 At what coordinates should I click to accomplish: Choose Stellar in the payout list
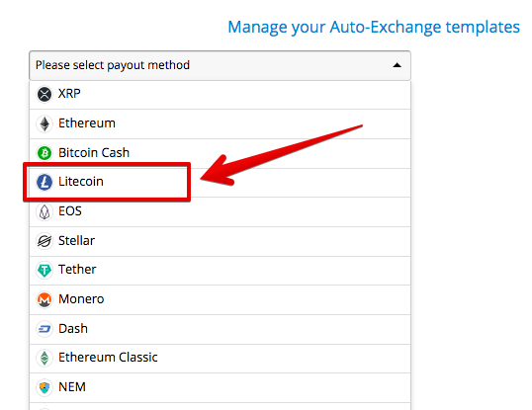click(220, 242)
